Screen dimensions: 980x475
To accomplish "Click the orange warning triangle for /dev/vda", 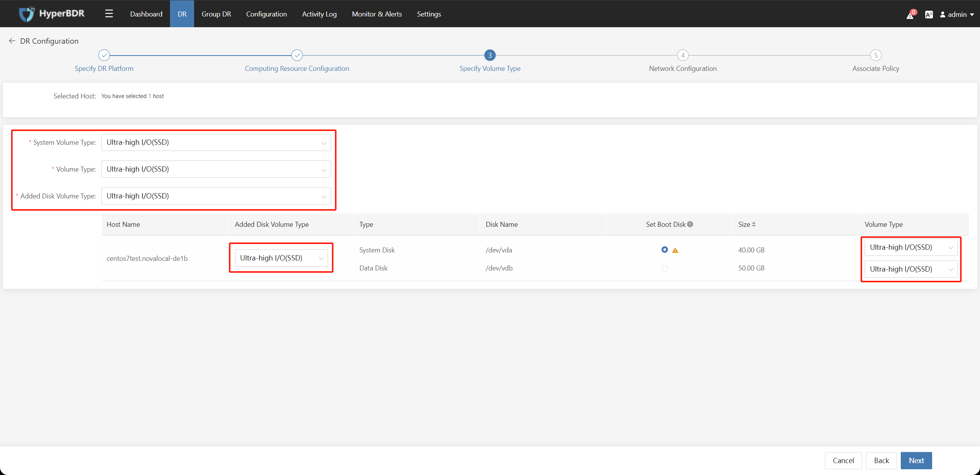I will [x=675, y=250].
